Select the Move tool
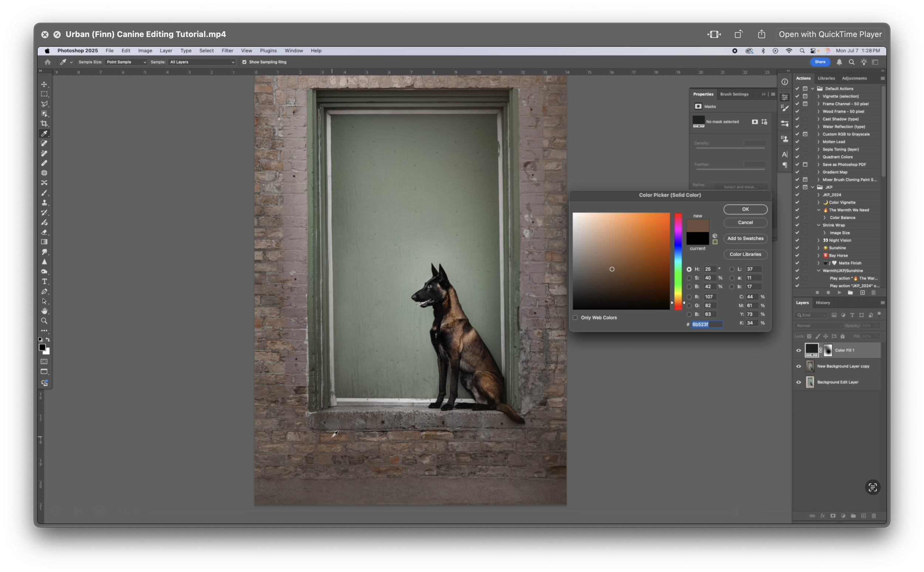This screenshot has width=924, height=572. coord(44,84)
